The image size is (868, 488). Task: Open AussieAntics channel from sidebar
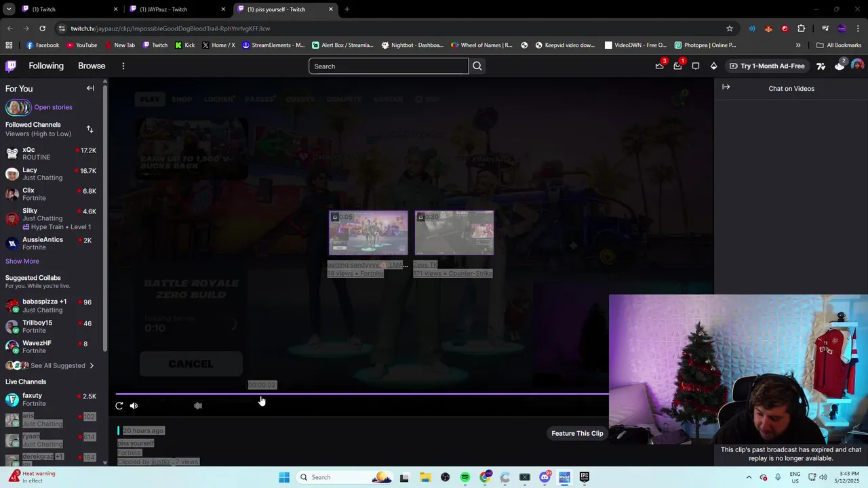[x=52, y=243]
